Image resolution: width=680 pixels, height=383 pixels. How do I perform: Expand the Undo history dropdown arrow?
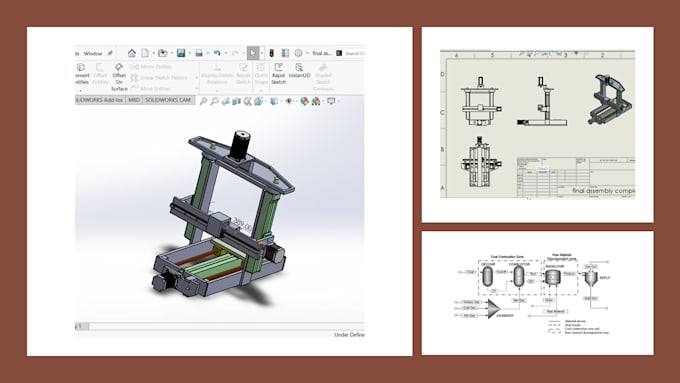pos(226,54)
